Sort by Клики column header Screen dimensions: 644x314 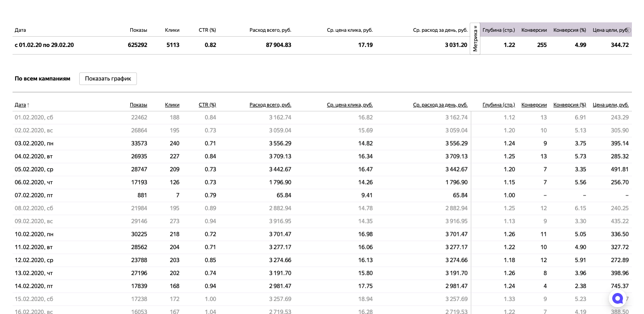pyautogui.click(x=172, y=105)
